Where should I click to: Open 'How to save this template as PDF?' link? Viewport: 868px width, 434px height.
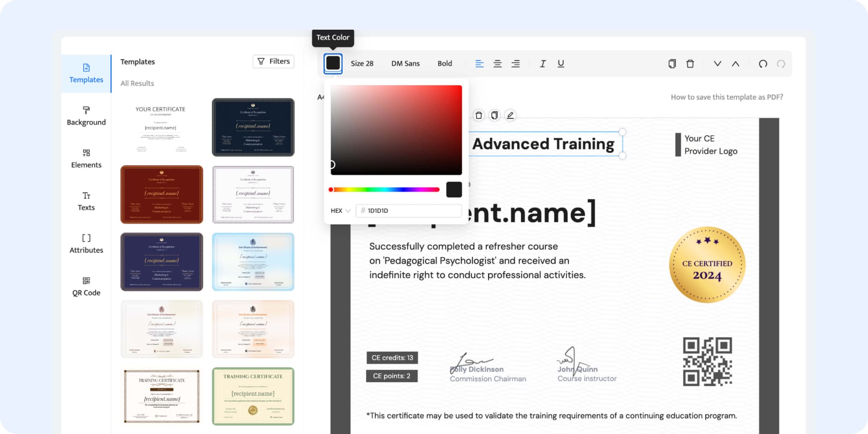point(726,97)
